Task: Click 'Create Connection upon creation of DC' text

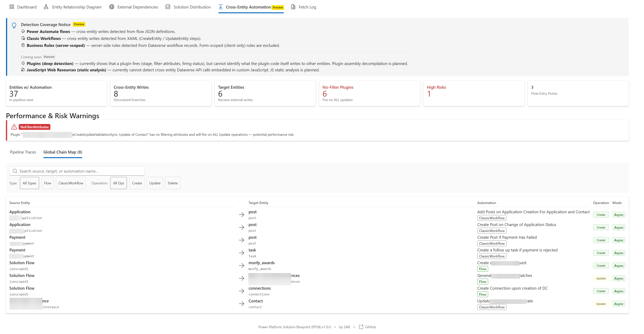Action: [x=512, y=288]
